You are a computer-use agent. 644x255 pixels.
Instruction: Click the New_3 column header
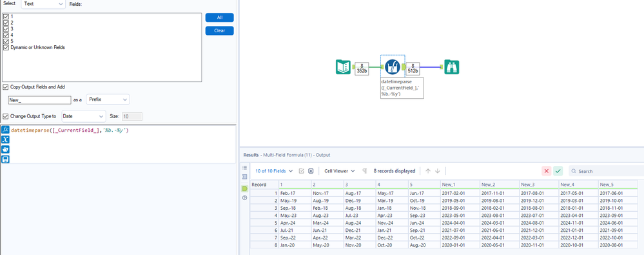pos(539,184)
